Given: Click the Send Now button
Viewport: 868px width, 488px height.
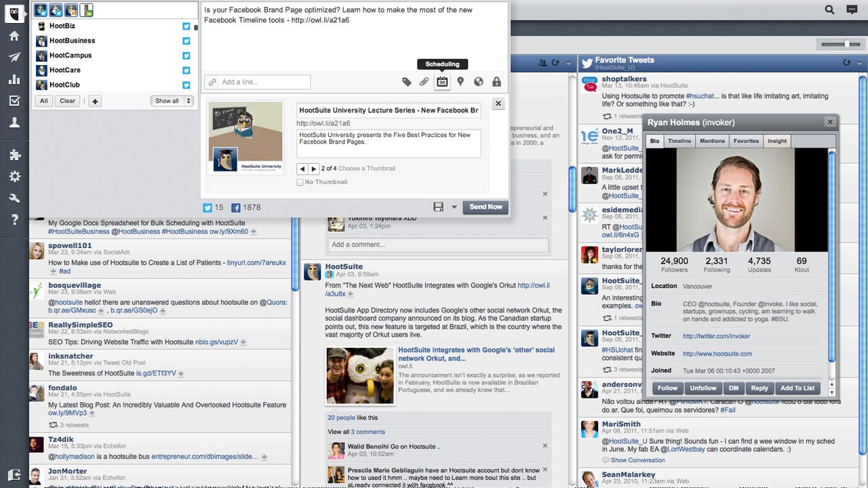Looking at the screenshot, I should 486,207.
